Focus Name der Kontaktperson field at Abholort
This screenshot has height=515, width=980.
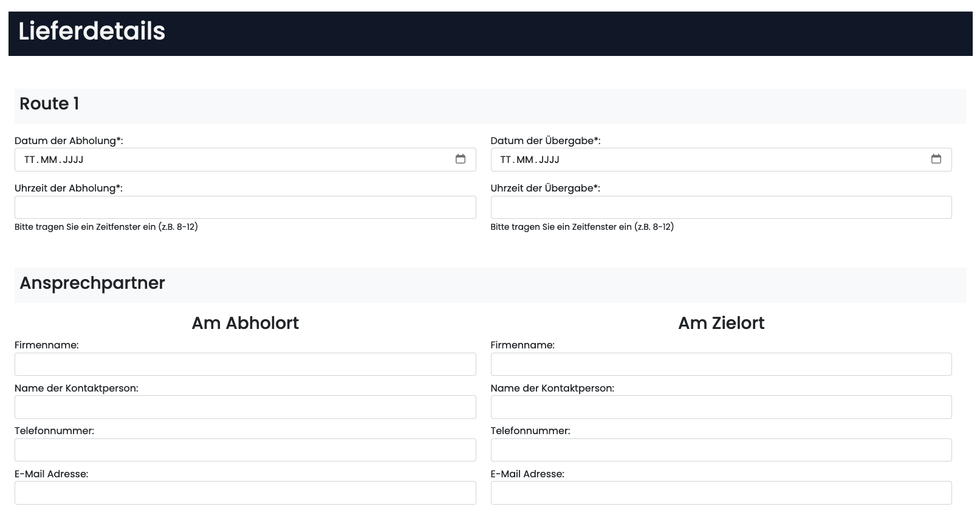click(x=245, y=407)
